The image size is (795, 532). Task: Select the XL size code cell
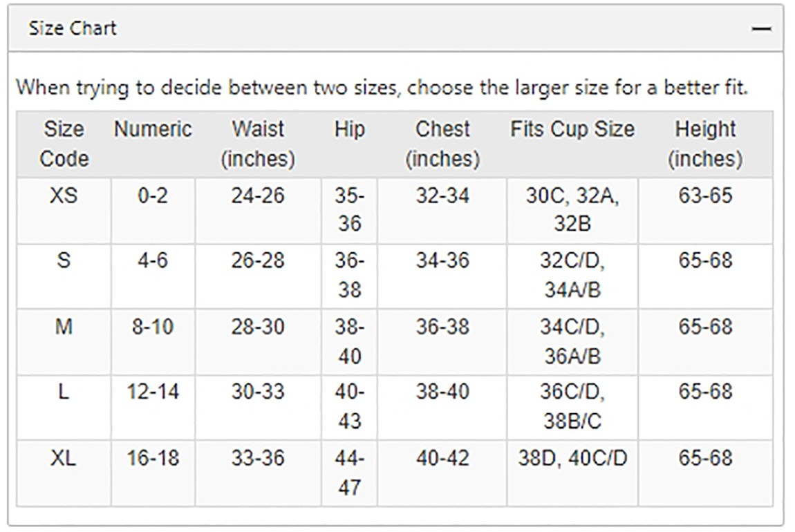64,473
